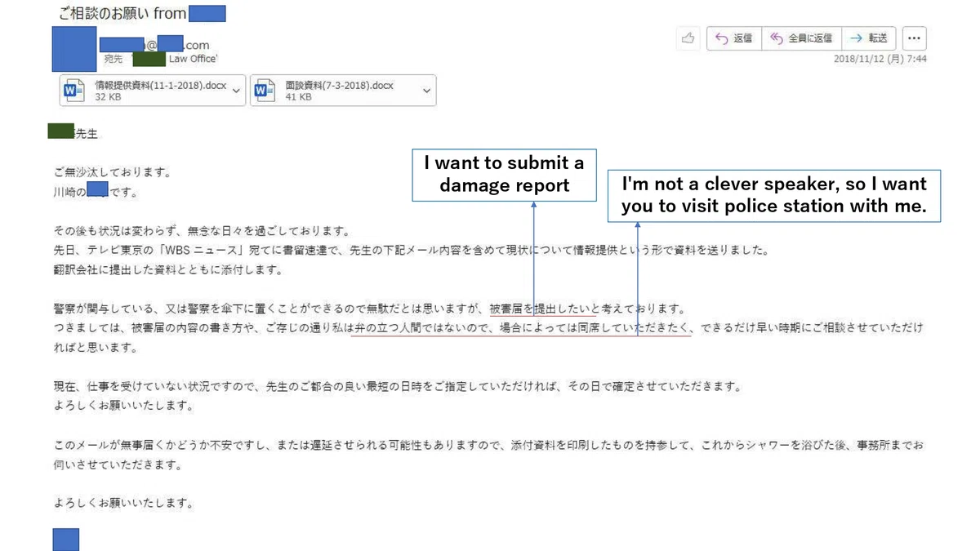The width and height of the screenshot is (980, 551).
Task: Click the line 翻訳会社に提出した資料とともに添付します。
Action: [167, 270]
